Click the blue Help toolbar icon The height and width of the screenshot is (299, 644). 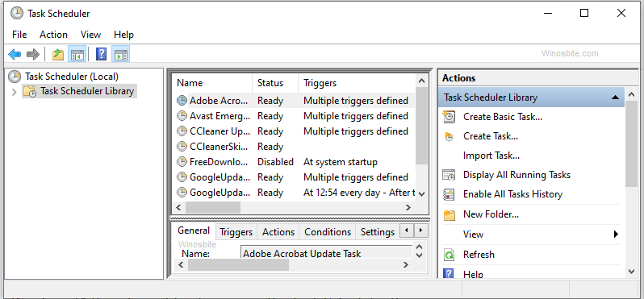click(101, 54)
